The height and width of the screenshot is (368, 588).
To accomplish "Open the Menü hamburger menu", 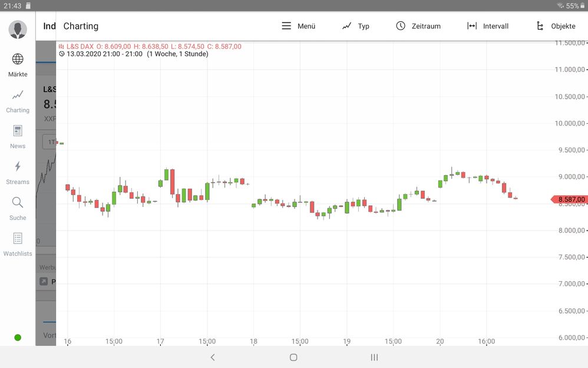I will (x=287, y=26).
